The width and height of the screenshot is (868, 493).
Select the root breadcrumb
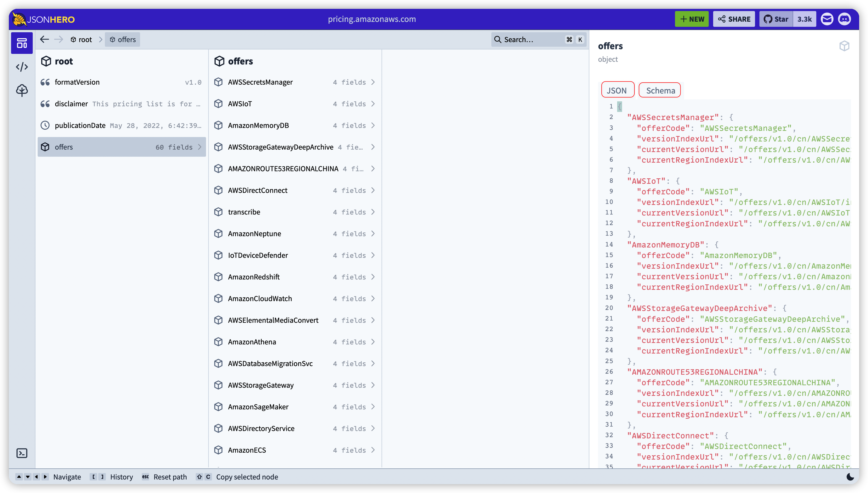[81, 40]
